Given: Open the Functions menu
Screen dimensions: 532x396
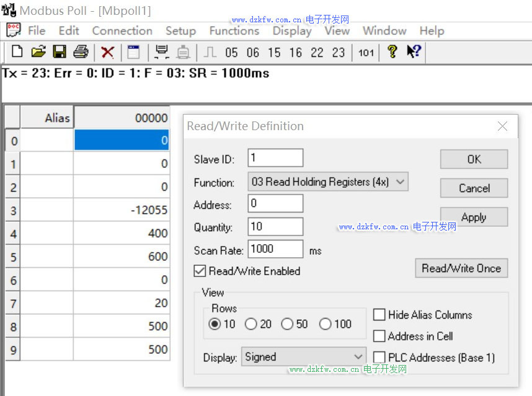Looking at the screenshot, I should (234, 30).
